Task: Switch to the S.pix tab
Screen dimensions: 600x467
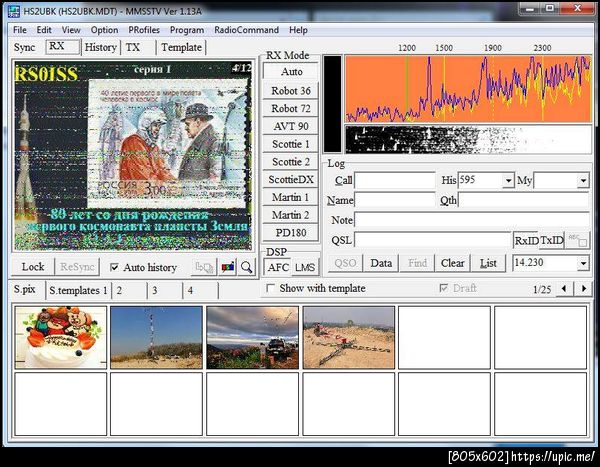Action: [24, 289]
